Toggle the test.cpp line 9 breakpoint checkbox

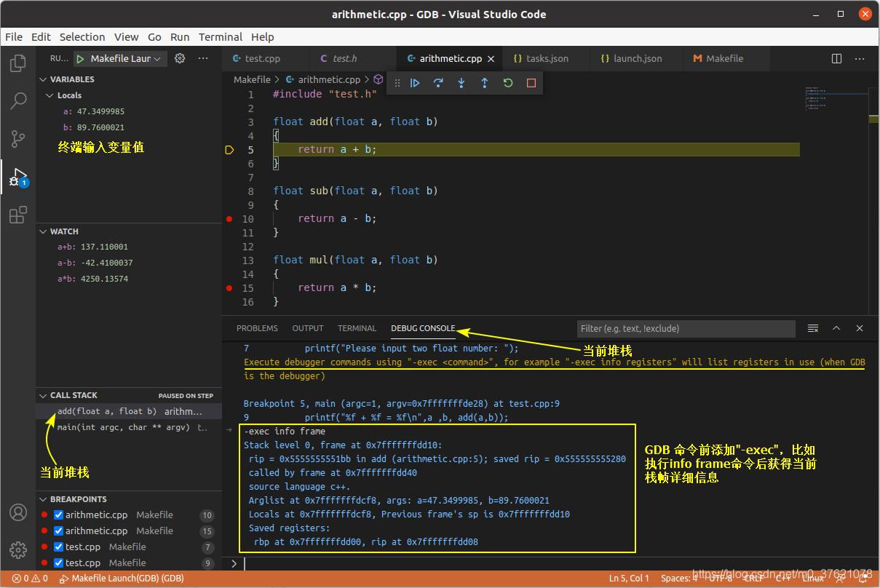tap(59, 563)
